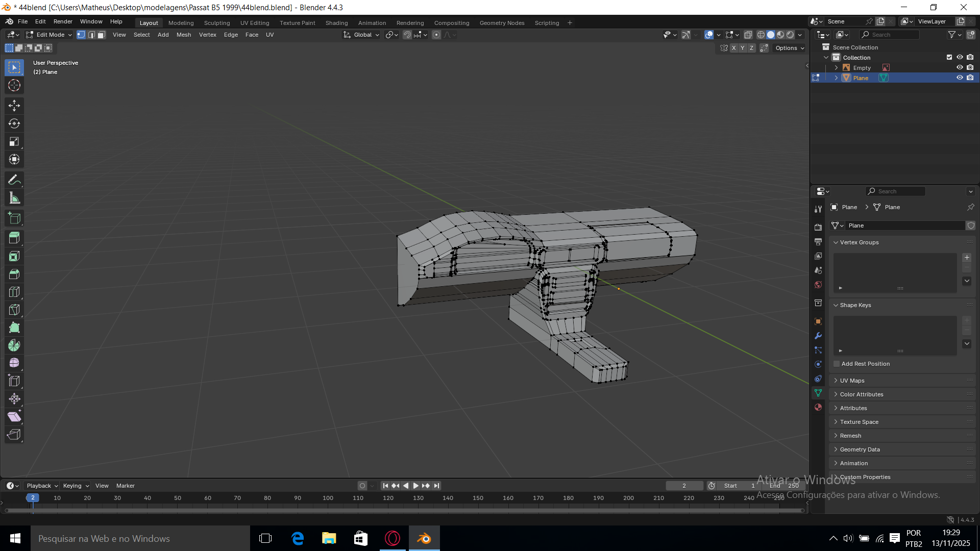This screenshot has height=551, width=980.
Task: Open Global transform orientation dropdown
Action: pos(362,35)
